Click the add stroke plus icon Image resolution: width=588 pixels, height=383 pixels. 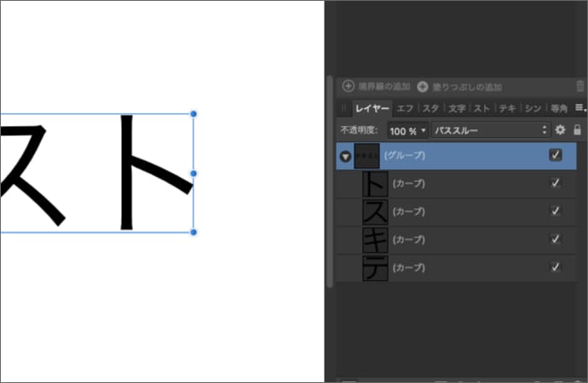pyautogui.click(x=348, y=86)
